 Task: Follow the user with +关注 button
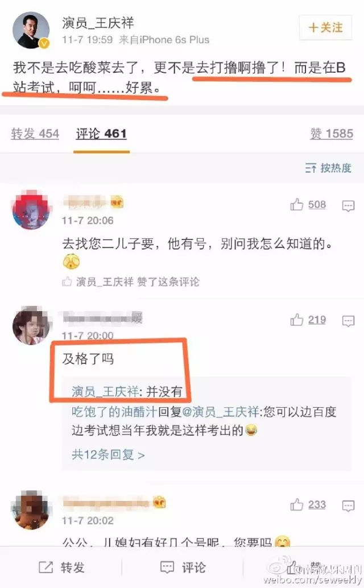click(325, 27)
